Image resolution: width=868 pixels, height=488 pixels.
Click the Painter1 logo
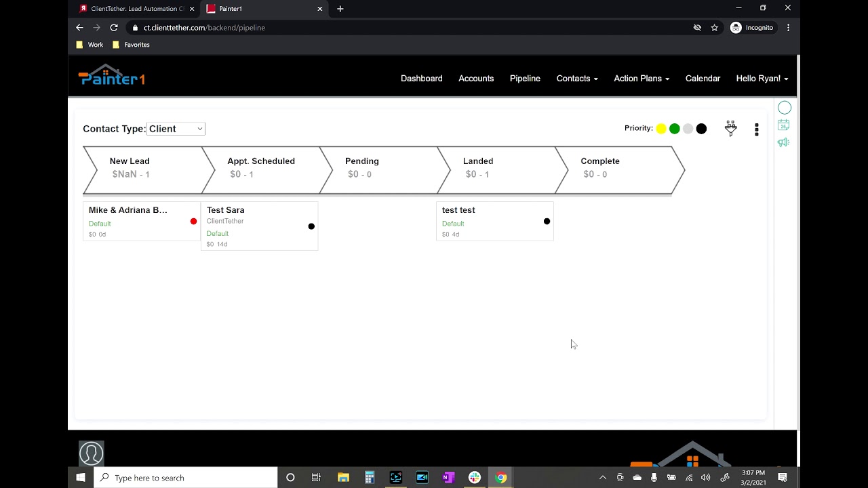point(112,76)
